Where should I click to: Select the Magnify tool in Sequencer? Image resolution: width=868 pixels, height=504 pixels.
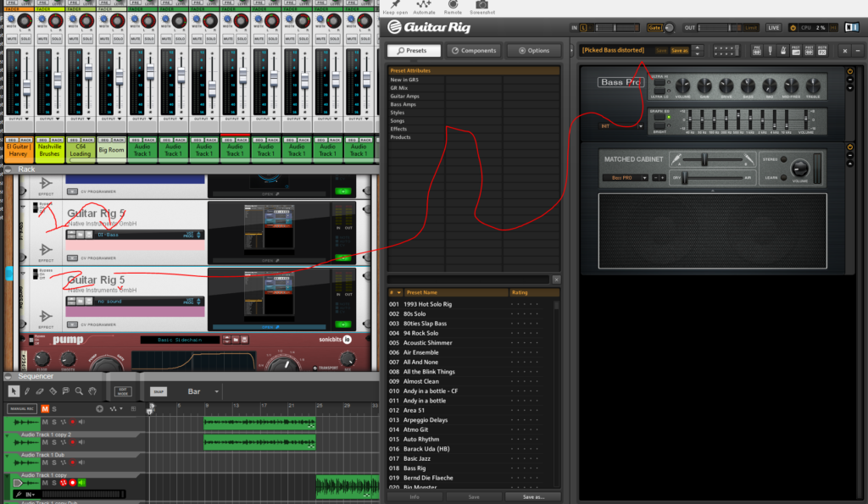pos(79,391)
